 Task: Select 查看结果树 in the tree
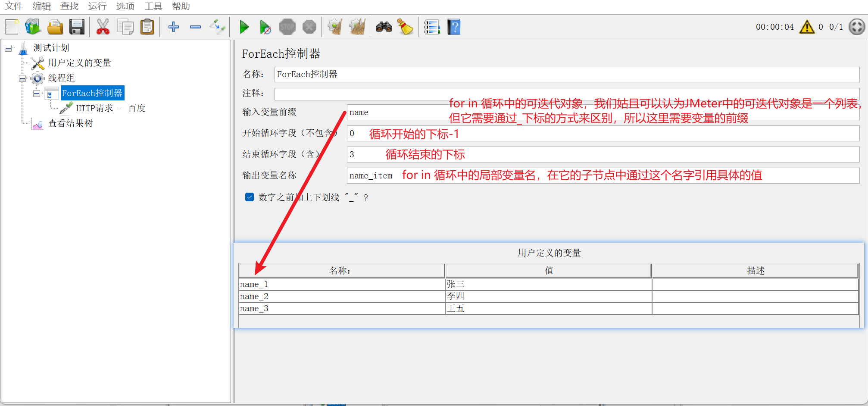point(71,123)
